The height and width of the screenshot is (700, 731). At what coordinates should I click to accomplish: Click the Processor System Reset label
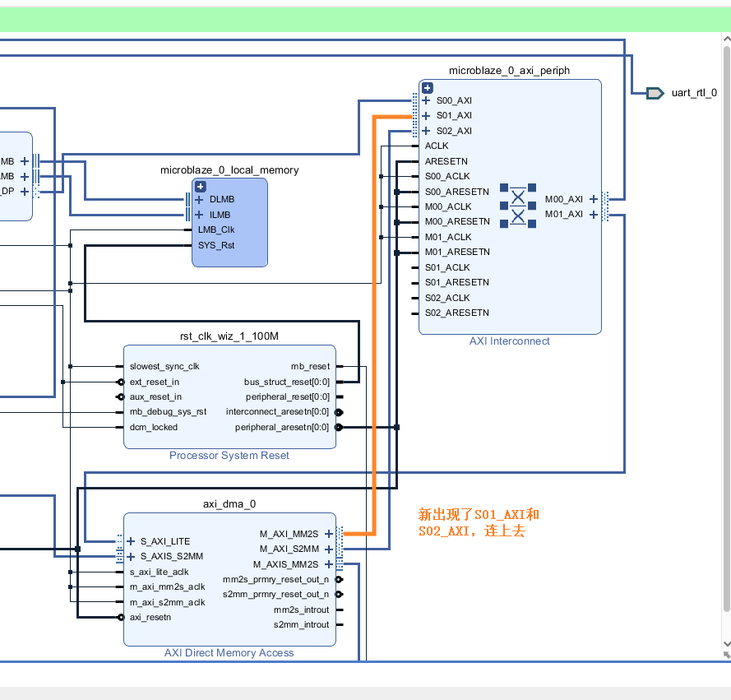[x=229, y=455]
